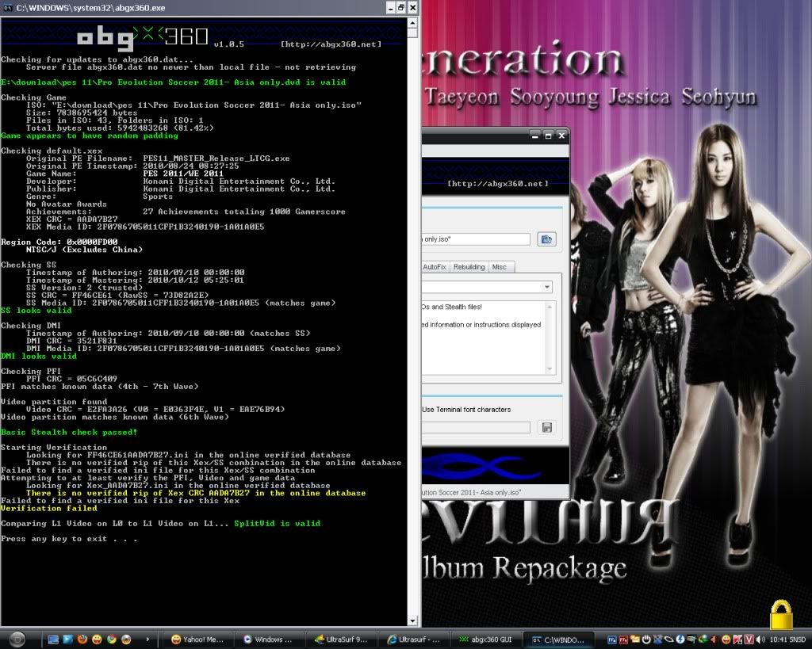This screenshot has height=649, width=812.
Task: Click the last round quick launch icon
Action: 126,639
